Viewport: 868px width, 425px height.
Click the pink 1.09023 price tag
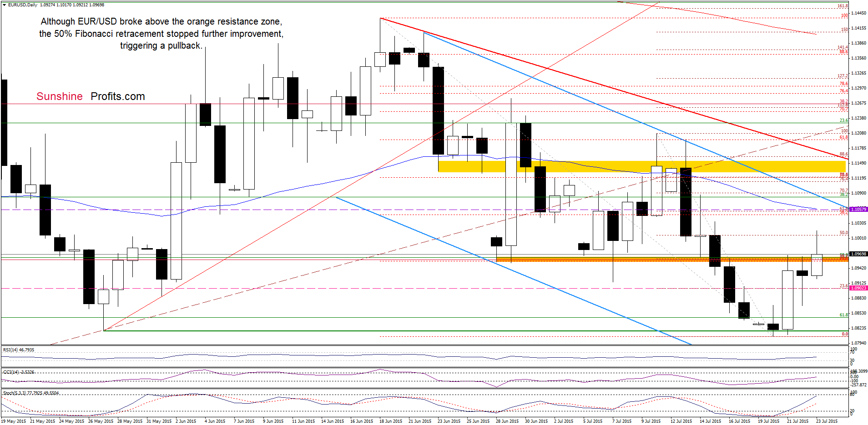coord(858,288)
